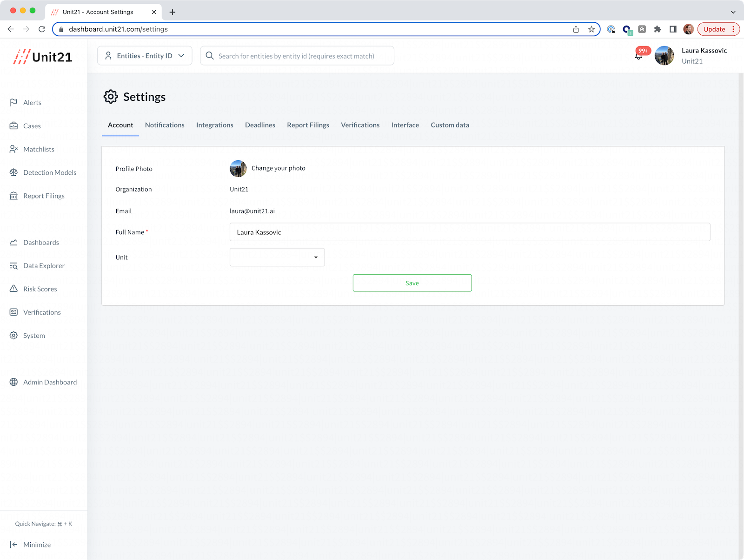Screen dimensions: 744x560
Task: Click the laura@unit21.ai email text
Action: tap(252, 211)
